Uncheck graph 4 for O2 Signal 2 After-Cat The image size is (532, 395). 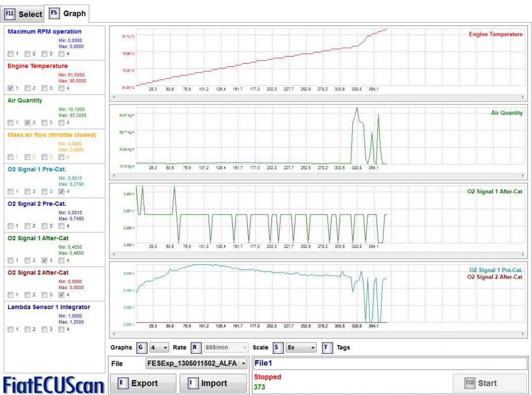(x=61, y=295)
